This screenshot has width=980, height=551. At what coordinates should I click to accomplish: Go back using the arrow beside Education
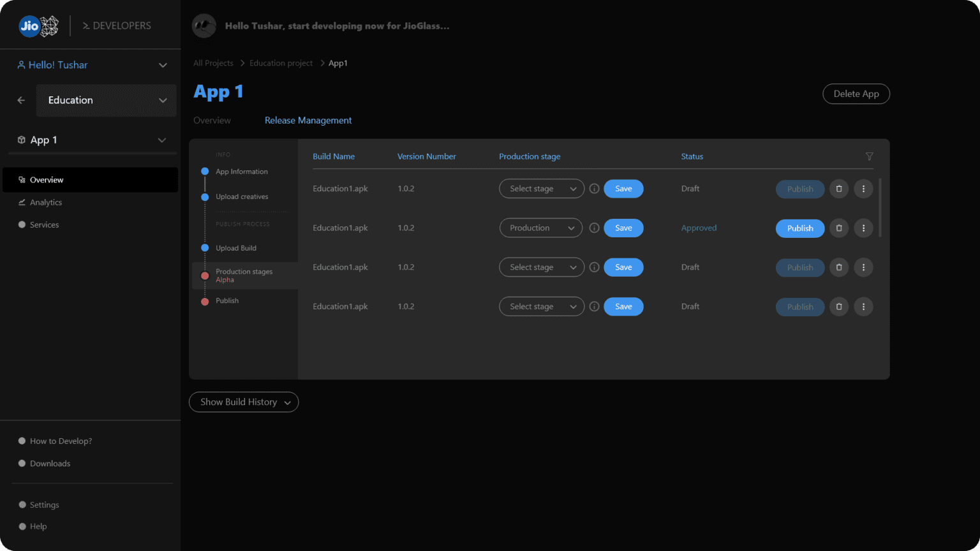pos(21,100)
